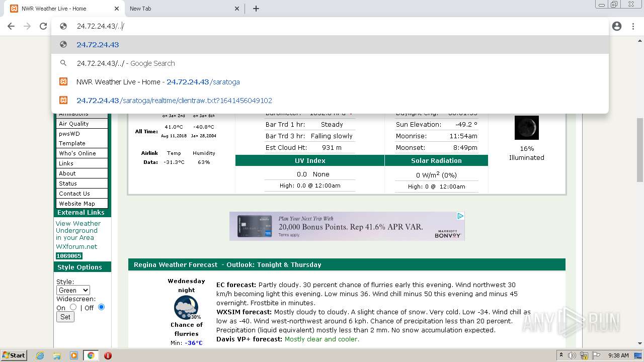The height and width of the screenshot is (362, 644).
Task: Click the Mostly clear and cooler forecast text
Action: (322, 339)
